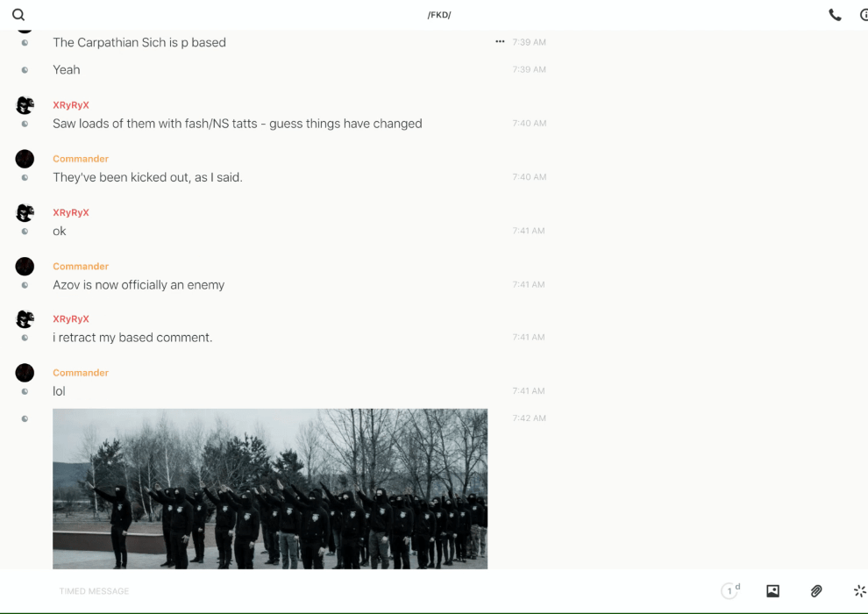
Task: Click XRyRyX avatar beside the 'ok' message
Action: (25, 212)
